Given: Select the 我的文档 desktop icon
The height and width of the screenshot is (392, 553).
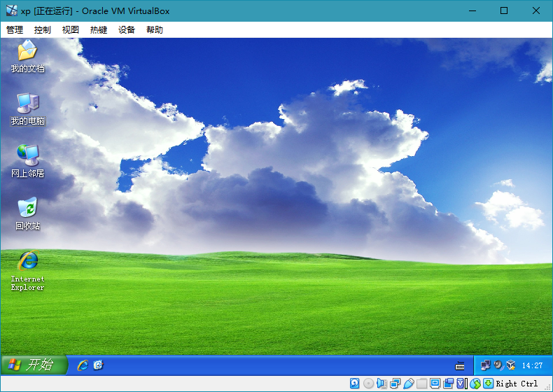Looking at the screenshot, I should (27, 51).
